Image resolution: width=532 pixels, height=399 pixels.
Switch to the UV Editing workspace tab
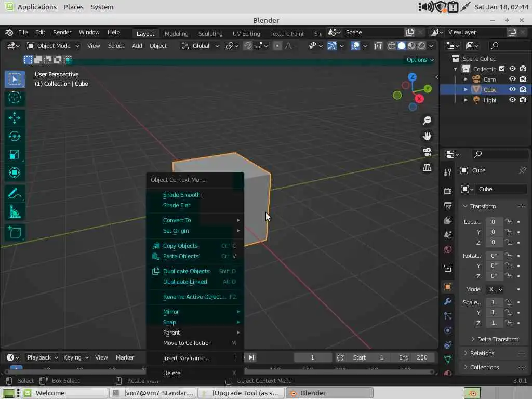(246, 33)
